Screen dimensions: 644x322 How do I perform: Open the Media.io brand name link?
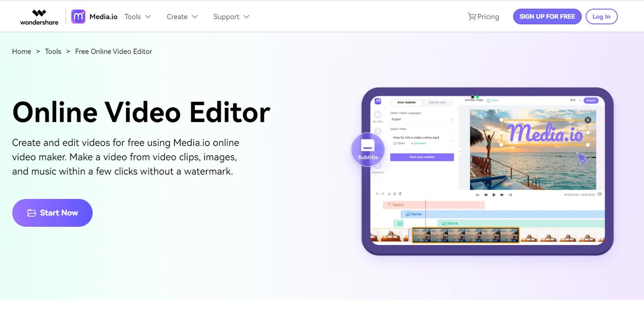pos(103,17)
